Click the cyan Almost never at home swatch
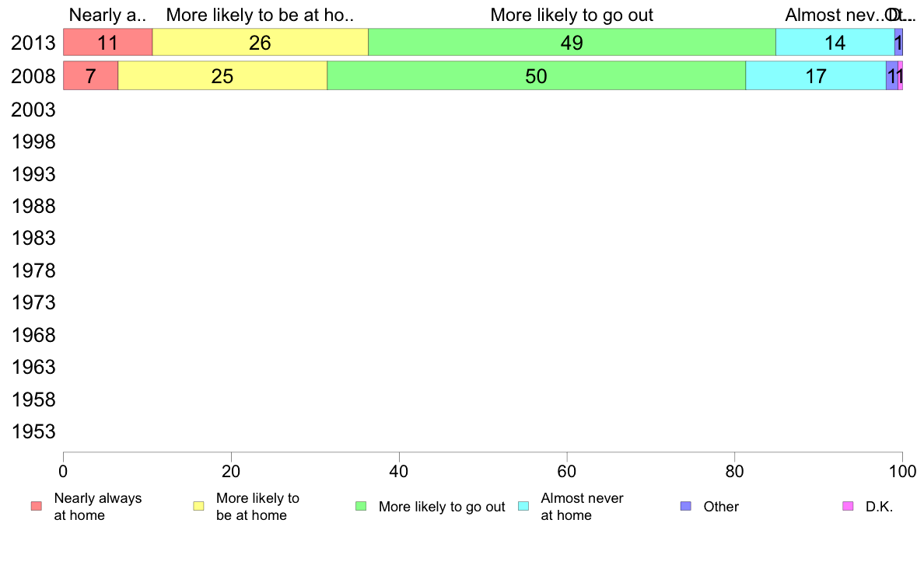The width and height of the screenshot is (924, 572). pos(523,506)
